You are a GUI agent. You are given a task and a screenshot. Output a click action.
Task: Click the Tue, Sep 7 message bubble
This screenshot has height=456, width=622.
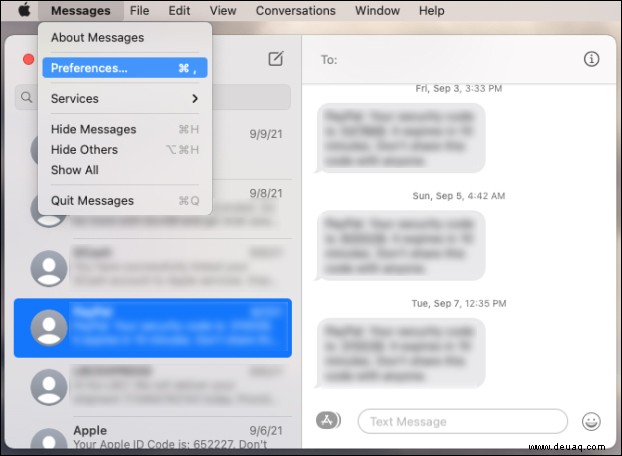click(400, 353)
